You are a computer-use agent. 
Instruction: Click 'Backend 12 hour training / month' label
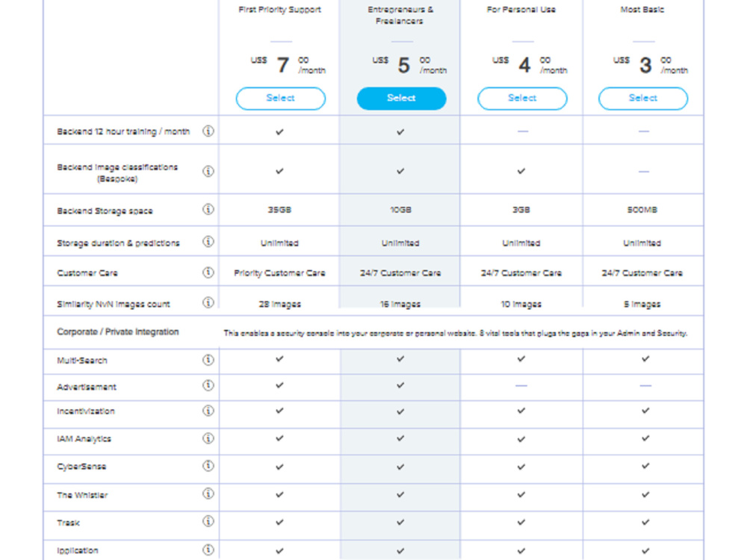pos(123,132)
